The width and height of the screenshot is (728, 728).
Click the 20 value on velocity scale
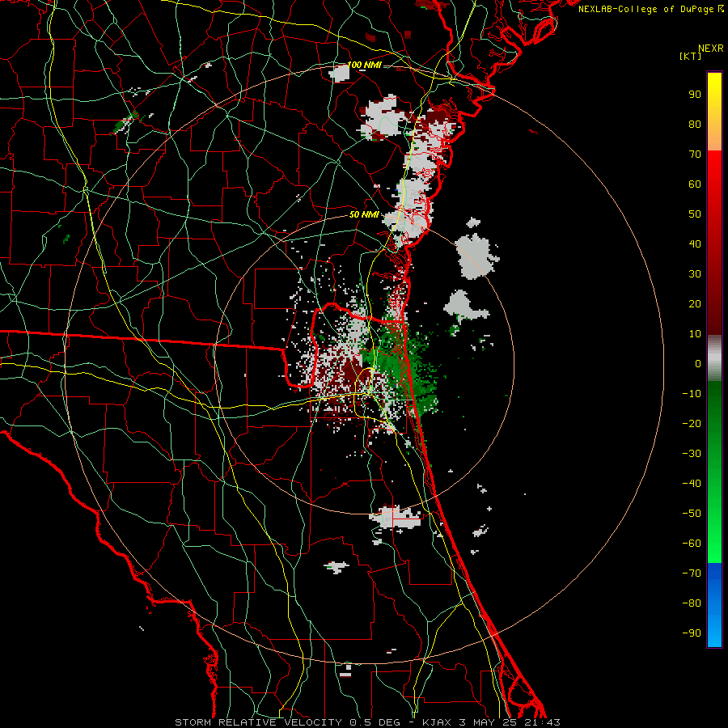(695, 304)
